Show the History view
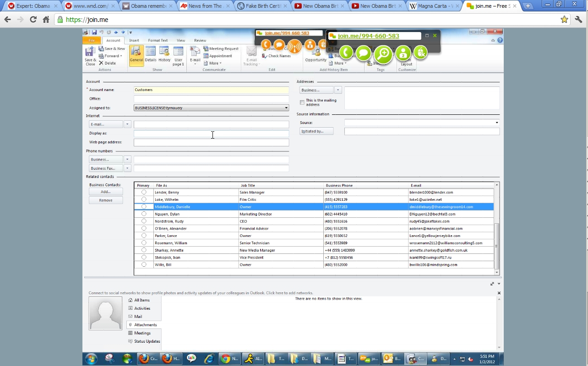 (x=164, y=54)
